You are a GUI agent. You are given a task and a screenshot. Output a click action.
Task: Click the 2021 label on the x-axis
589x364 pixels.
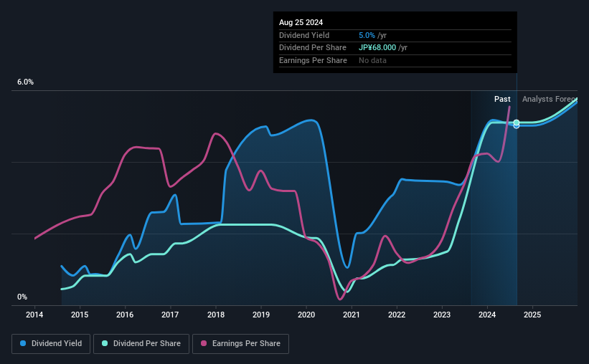(x=352, y=315)
